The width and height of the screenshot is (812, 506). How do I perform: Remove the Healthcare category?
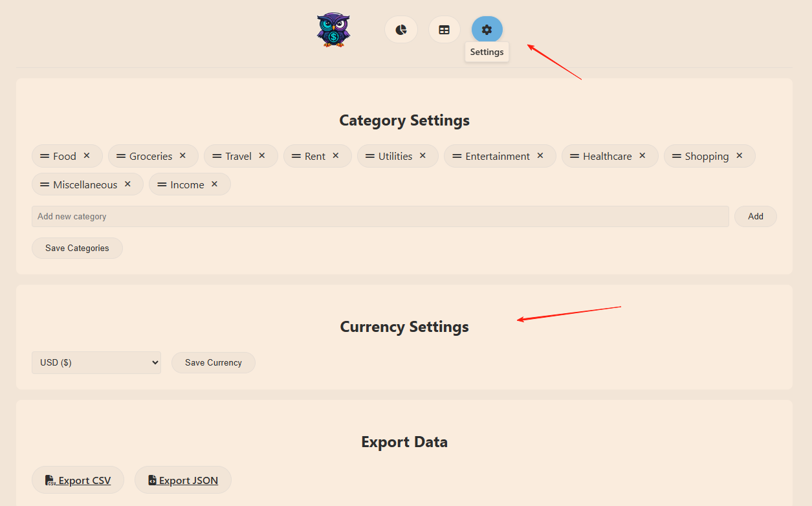[x=642, y=156]
